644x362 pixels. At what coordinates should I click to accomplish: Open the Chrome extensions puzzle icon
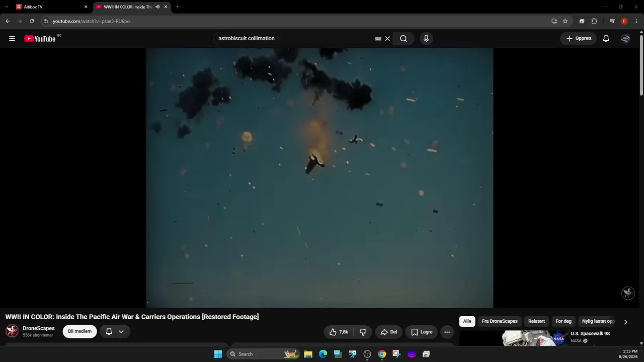click(x=594, y=21)
